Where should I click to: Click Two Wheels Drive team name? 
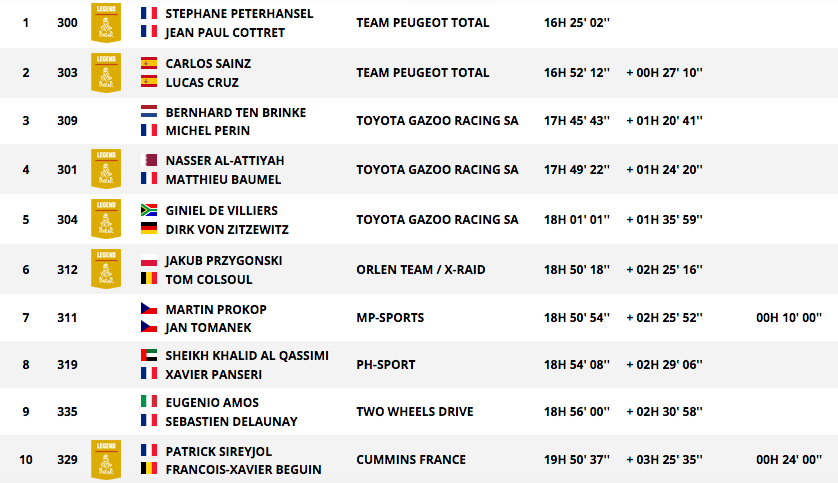[x=415, y=412]
